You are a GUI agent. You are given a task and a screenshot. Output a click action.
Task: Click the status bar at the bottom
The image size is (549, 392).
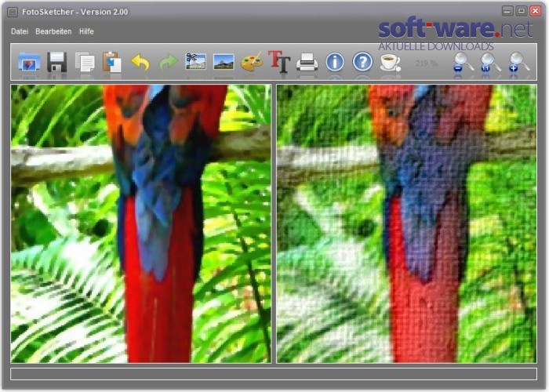[x=274, y=374]
